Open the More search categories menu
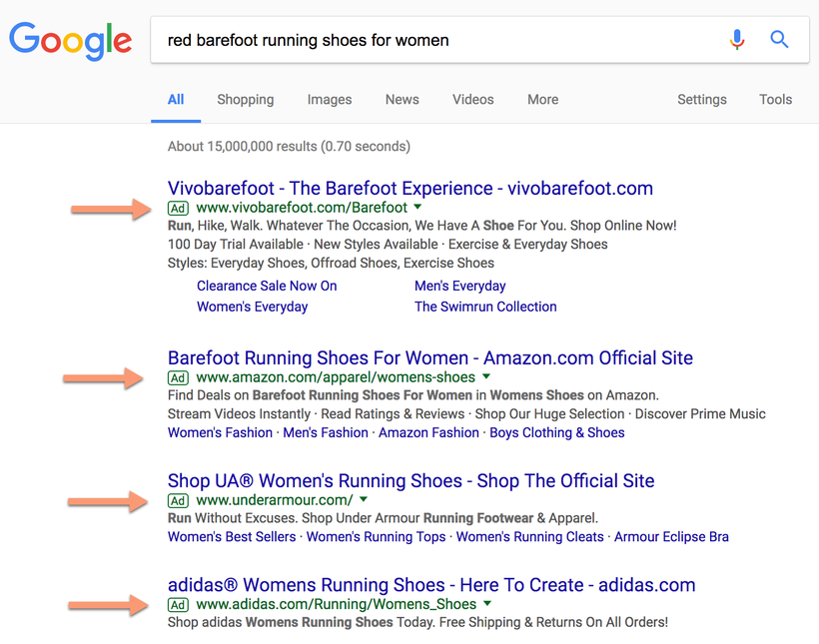 (x=542, y=99)
